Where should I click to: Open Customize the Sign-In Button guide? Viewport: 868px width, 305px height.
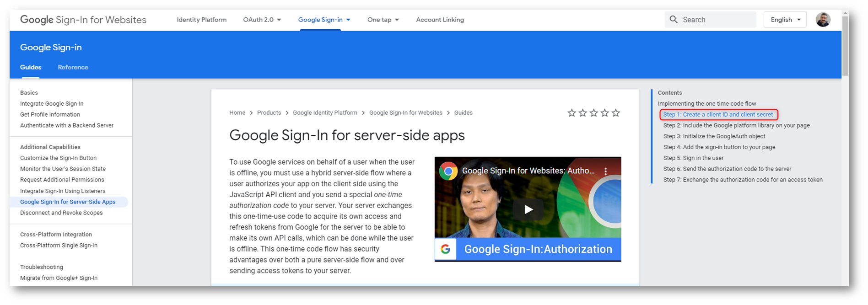(58, 158)
